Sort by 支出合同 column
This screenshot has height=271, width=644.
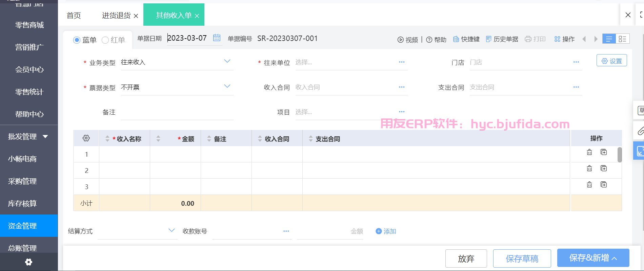point(310,138)
